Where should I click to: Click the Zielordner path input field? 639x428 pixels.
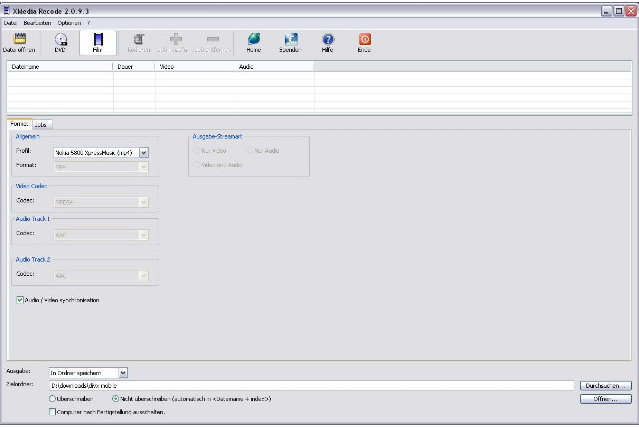tap(311, 386)
